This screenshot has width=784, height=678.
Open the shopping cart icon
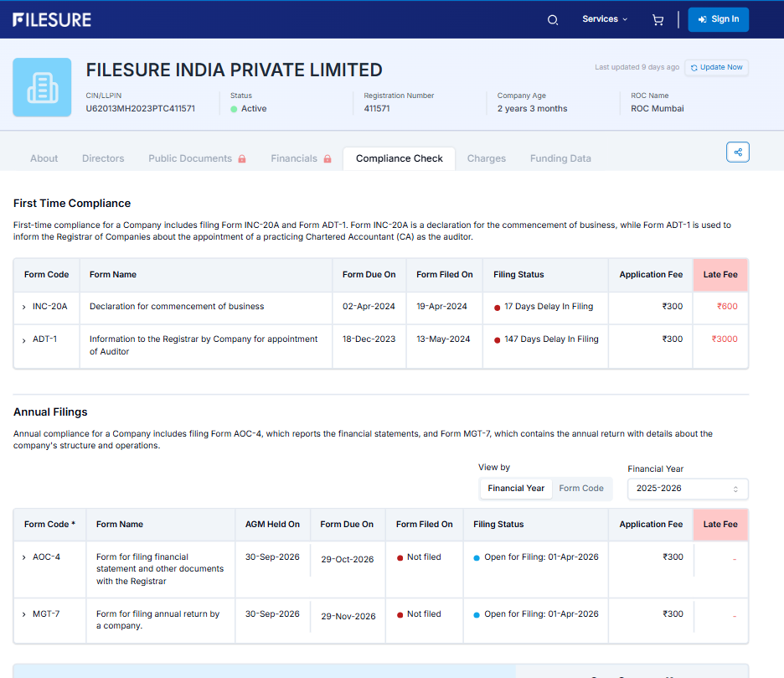658,20
